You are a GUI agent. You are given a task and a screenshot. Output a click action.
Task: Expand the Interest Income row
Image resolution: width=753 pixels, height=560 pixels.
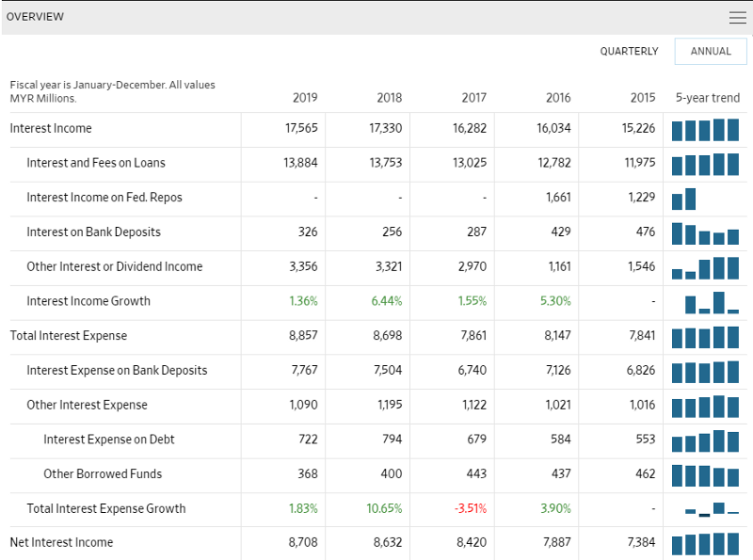tap(51, 129)
